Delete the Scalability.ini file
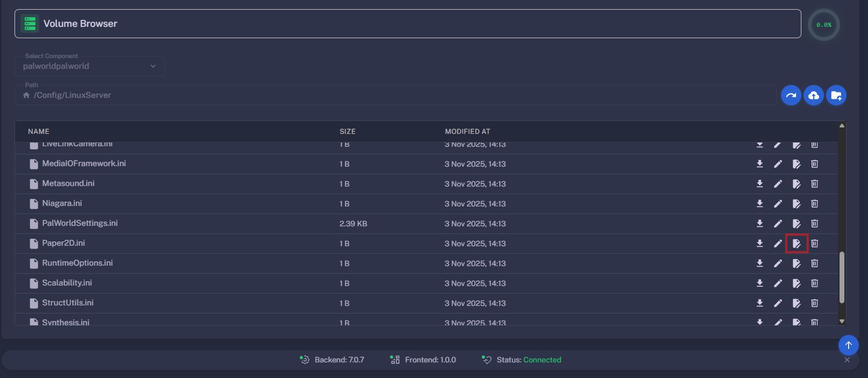 coord(814,283)
